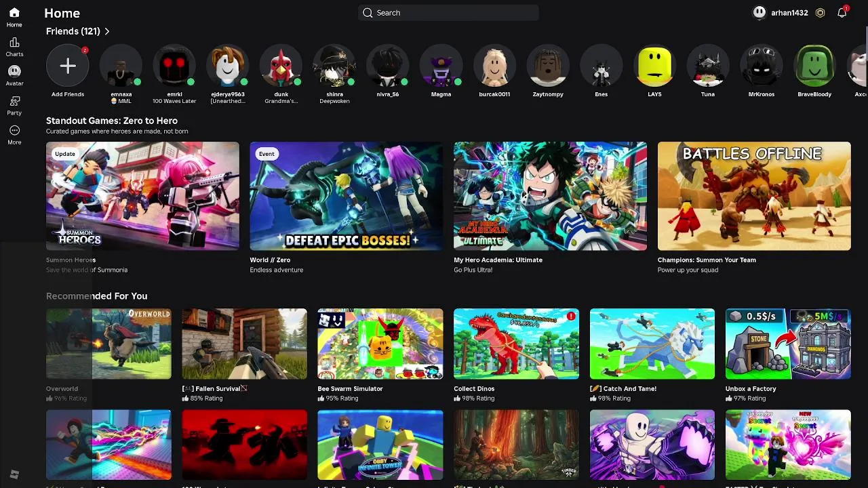Open the More sidebar menu

(14, 130)
